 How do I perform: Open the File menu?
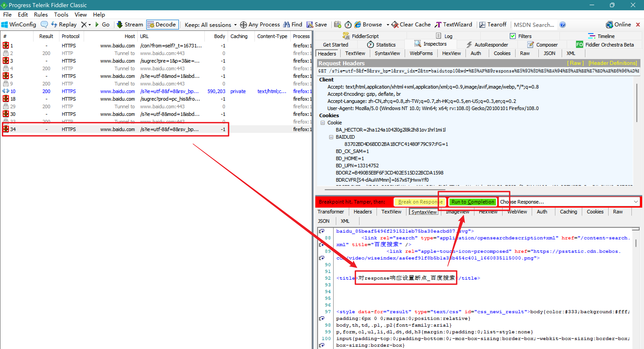(x=7, y=15)
